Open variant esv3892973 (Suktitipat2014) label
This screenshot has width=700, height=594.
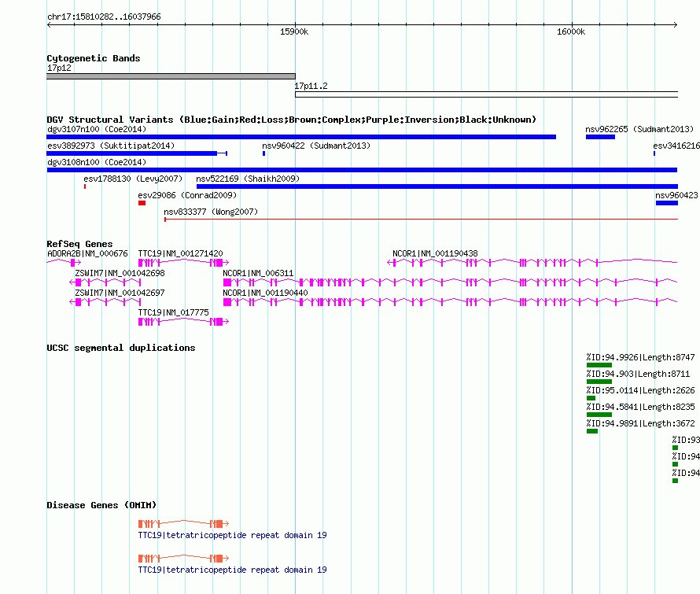[111, 146]
